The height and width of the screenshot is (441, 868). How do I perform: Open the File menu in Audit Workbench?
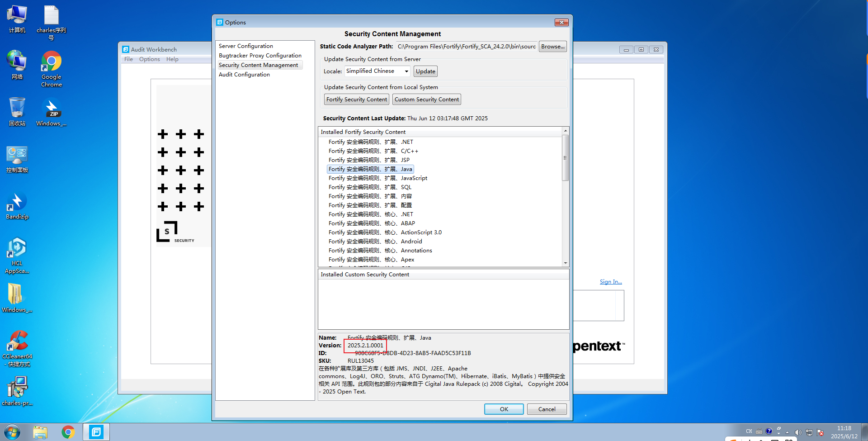128,59
